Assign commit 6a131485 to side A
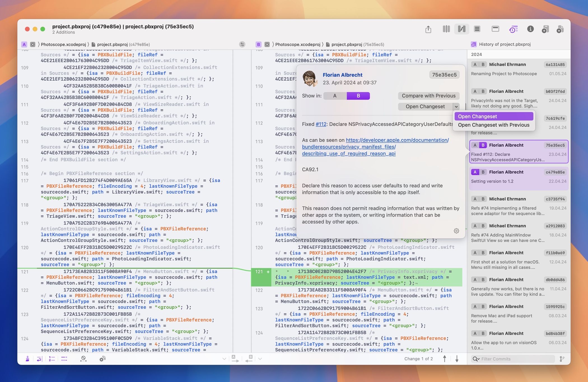 (x=475, y=64)
